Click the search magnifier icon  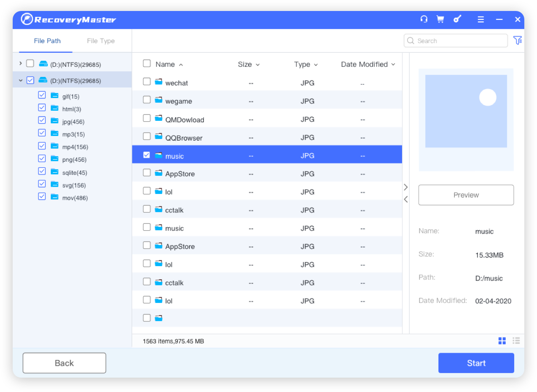(410, 41)
